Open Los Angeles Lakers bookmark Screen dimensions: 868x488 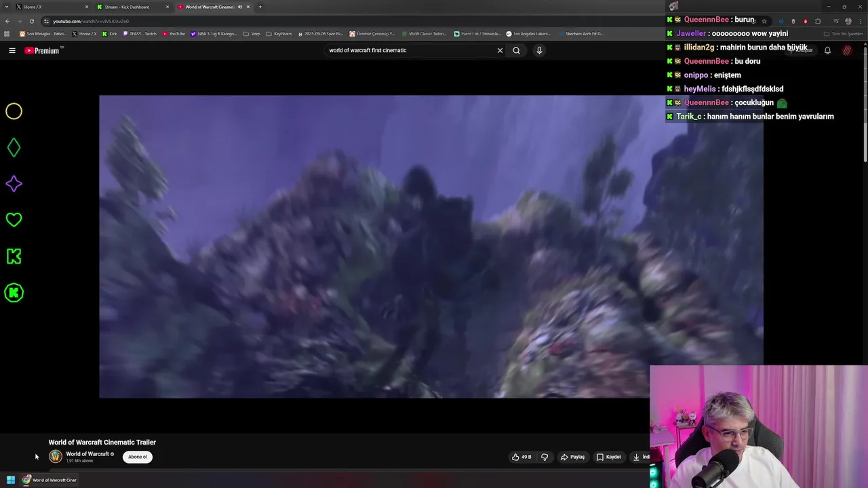(x=528, y=33)
